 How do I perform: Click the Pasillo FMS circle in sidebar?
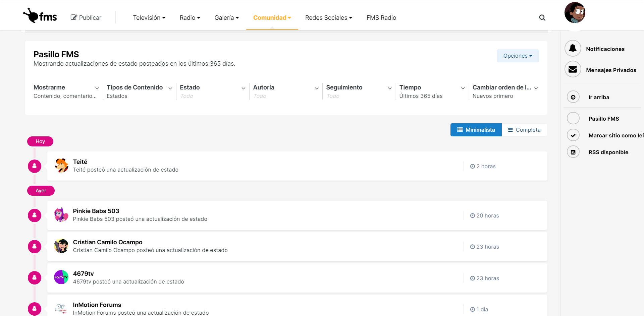[573, 118]
